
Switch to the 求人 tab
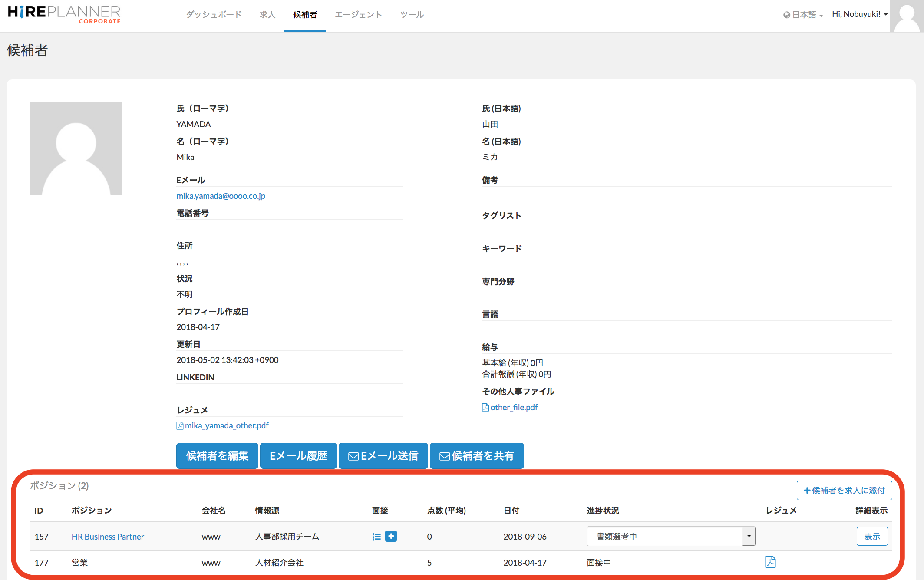tap(267, 15)
